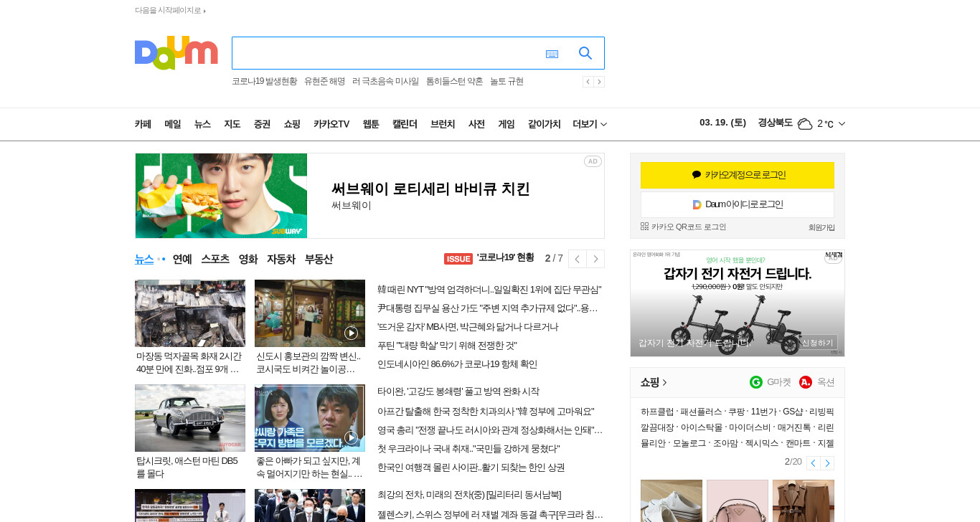The width and height of the screenshot is (980, 522).
Task: Expand the weather region dropdown arrow
Action: coord(842,123)
